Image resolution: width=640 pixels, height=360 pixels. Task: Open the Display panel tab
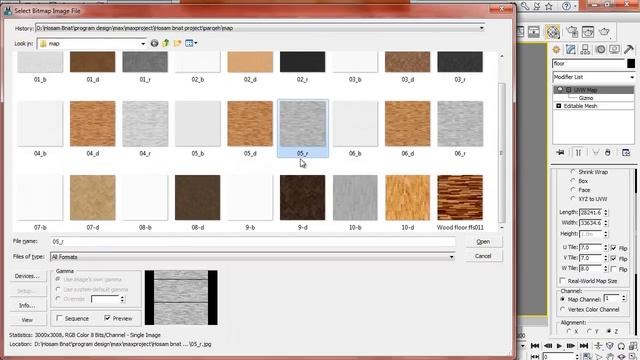coord(614,50)
